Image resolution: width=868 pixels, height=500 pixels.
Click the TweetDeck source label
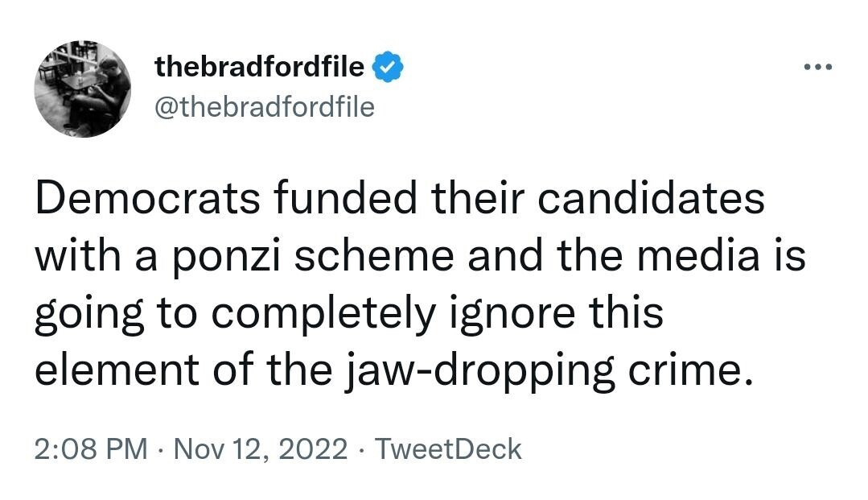click(449, 448)
